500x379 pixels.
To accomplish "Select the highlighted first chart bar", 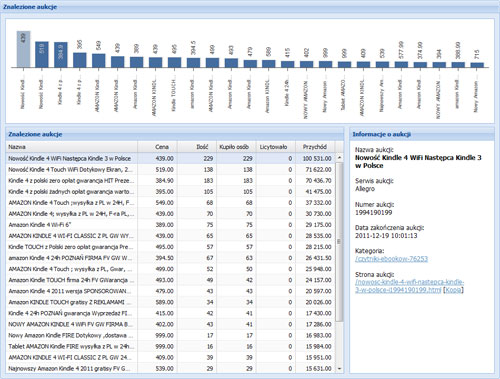I will point(23,49).
